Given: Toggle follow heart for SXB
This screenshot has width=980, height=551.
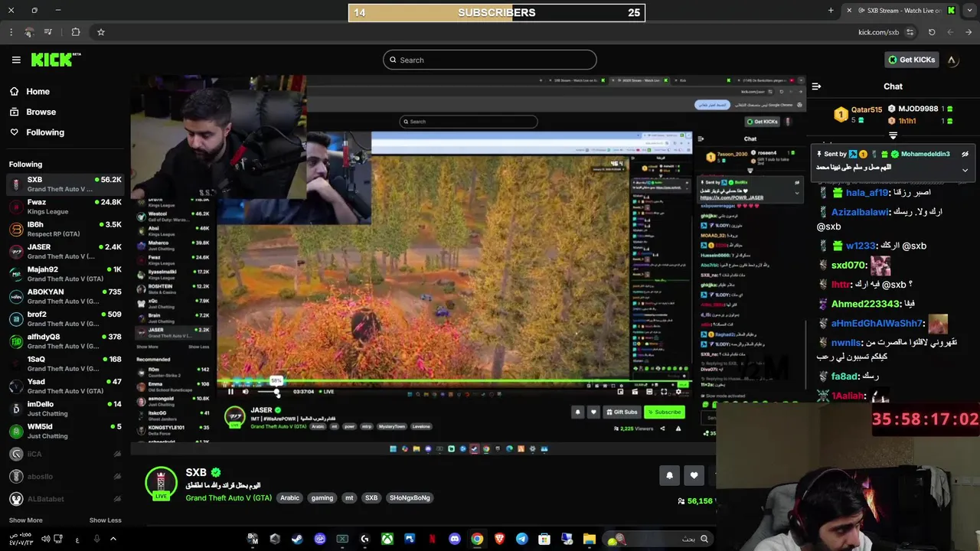Looking at the screenshot, I should coord(694,475).
